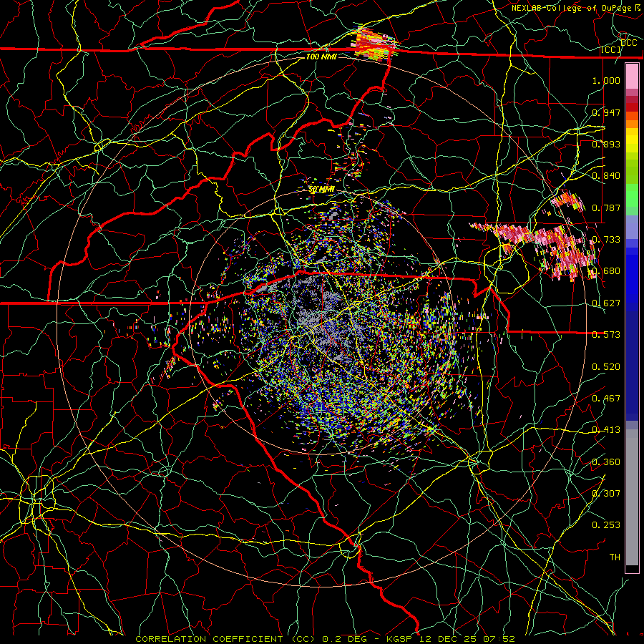The image size is (644, 644).
Task: Click the 0.2 DEG elevation text
Action: pos(344,639)
